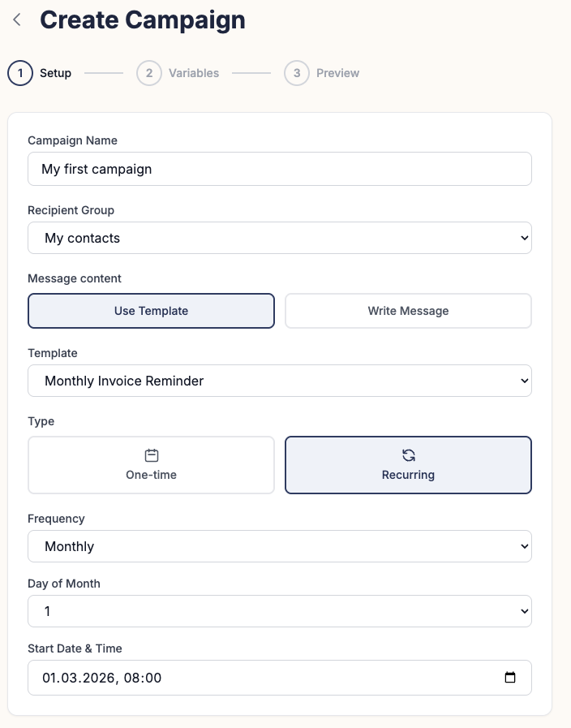Select the Recurring campaign type
The height and width of the screenshot is (728, 571).
(x=408, y=464)
